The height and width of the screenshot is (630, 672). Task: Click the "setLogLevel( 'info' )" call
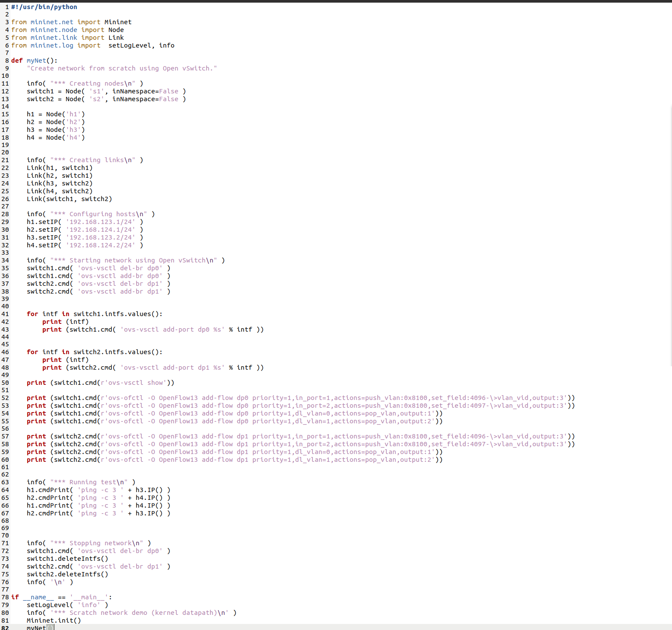[67, 605]
